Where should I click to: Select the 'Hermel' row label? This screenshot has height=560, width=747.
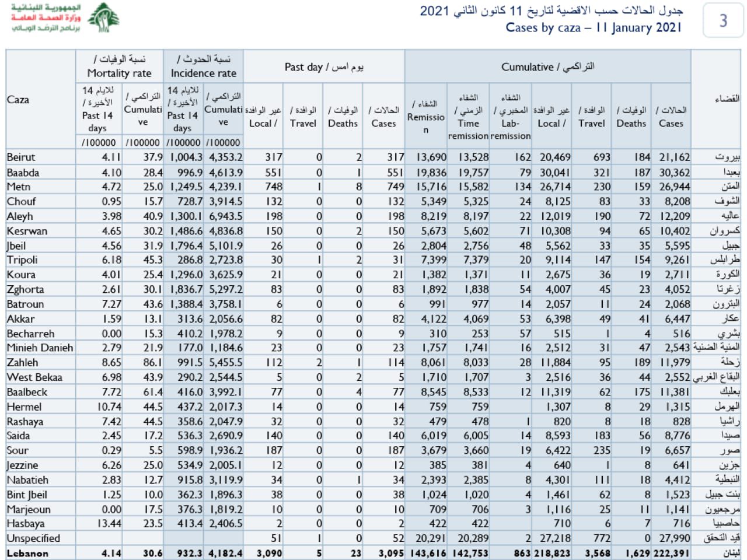(24, 407)
